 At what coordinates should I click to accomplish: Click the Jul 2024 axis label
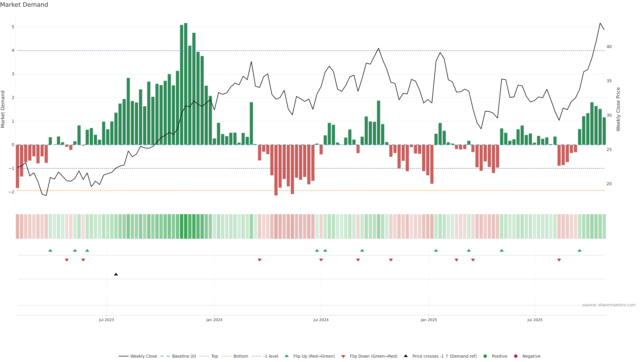click(x=321, y=320)
